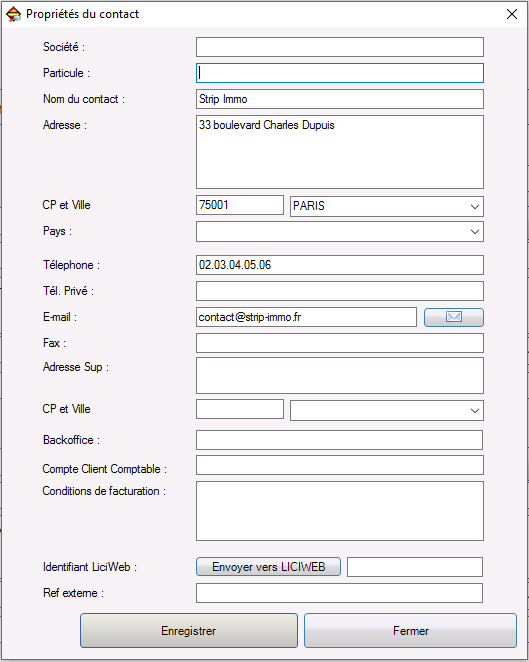Open the Pays dropdown list
Viewport: 529px width, 662px height.
coord(475,232)
